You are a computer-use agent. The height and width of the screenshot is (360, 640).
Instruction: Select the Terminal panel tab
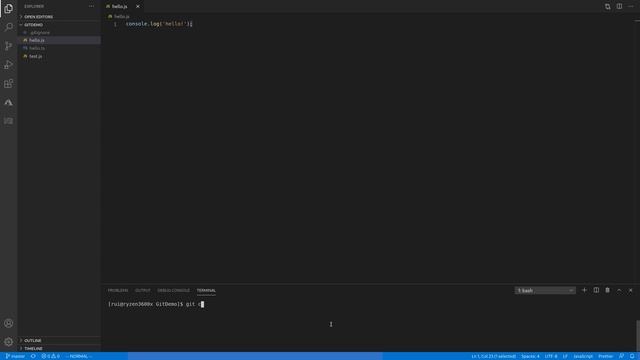(x=206, y=290)
